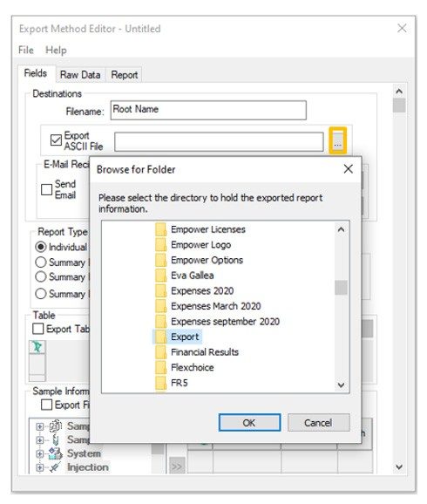
Task: Click the folder list scrollbar thumb
Action: (x=341, y=288)
